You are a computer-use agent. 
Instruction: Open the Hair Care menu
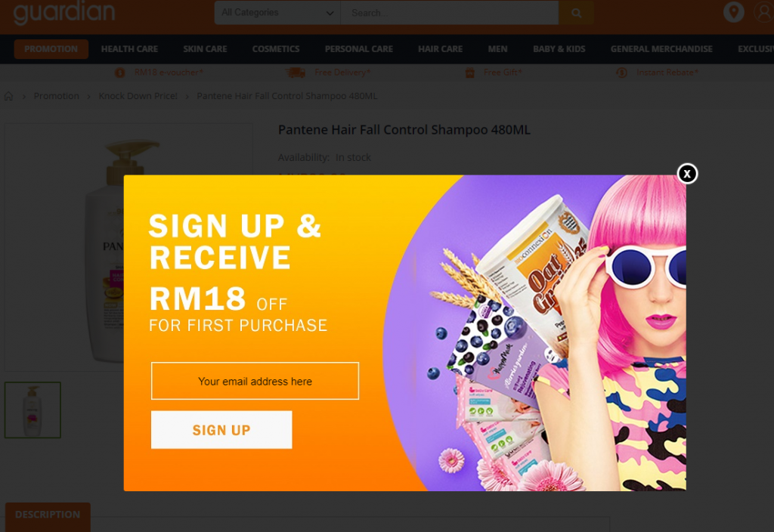440,49
